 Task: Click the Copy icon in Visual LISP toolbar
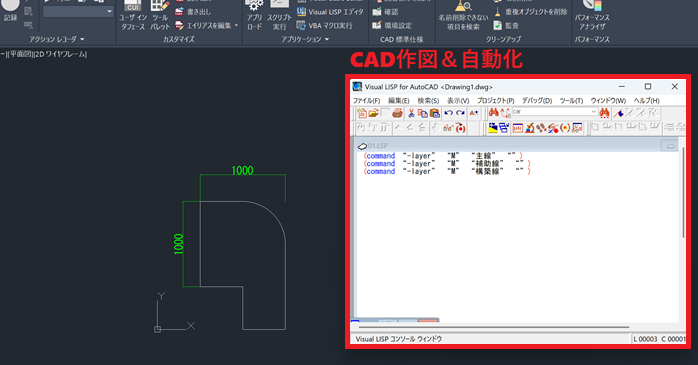click(422, 113)
